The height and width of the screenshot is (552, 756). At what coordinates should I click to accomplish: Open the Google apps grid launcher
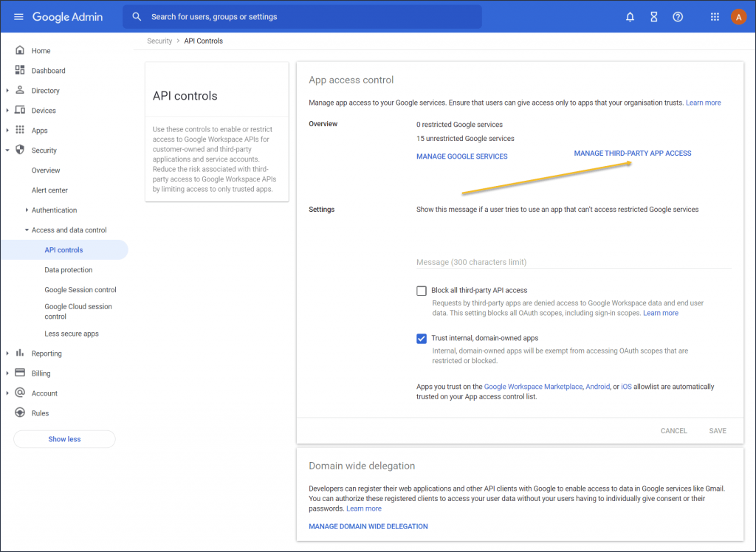pyautogui.click(x=715, y=17)
